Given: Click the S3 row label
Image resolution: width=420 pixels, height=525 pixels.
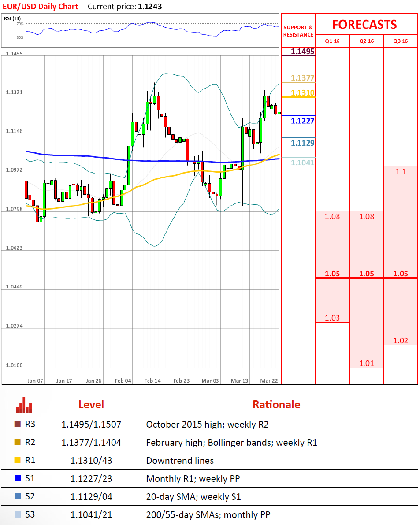Looking at the screenshot, I should pyautogui.click(x=30, y=514).
